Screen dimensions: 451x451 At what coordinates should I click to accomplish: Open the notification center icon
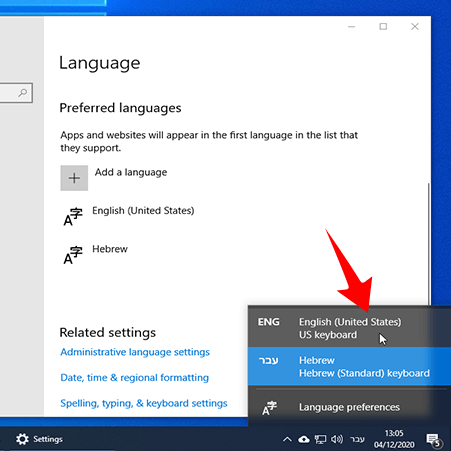[434, 440]
